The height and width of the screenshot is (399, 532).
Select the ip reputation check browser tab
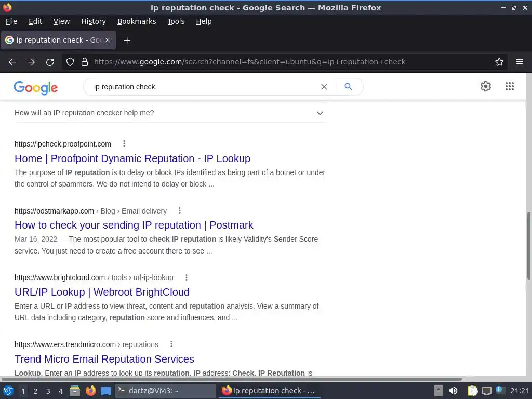point(58,40)
